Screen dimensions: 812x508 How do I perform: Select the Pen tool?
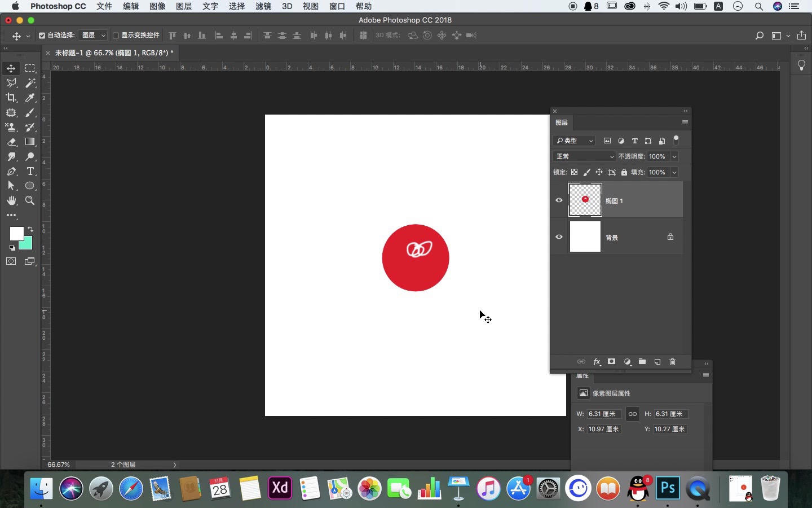(11, 171)
